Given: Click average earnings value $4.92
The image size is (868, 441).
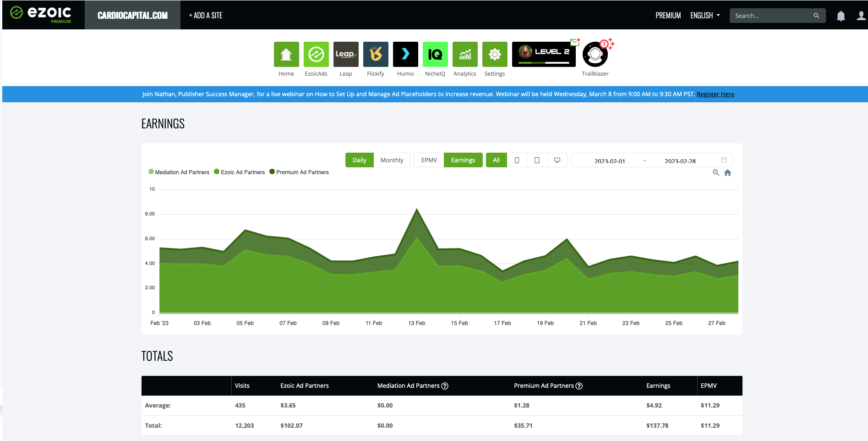Looking at the screenshot, I should 654,406.
